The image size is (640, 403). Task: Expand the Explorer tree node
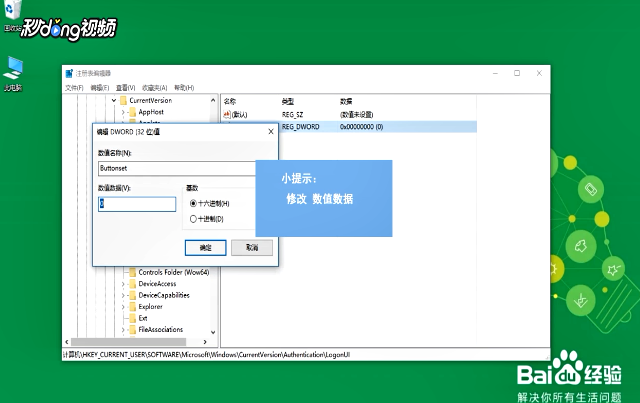(123, 307)
